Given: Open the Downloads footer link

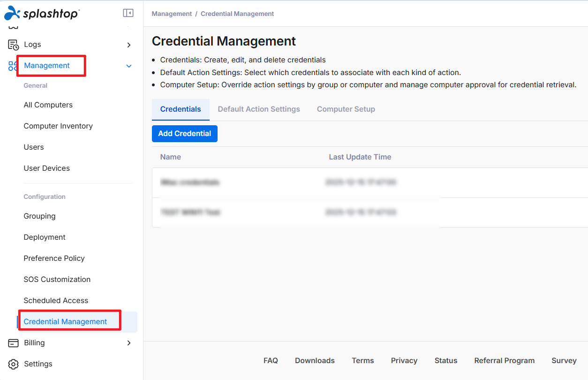Looking at the screenshot, I should click(315, 361).
